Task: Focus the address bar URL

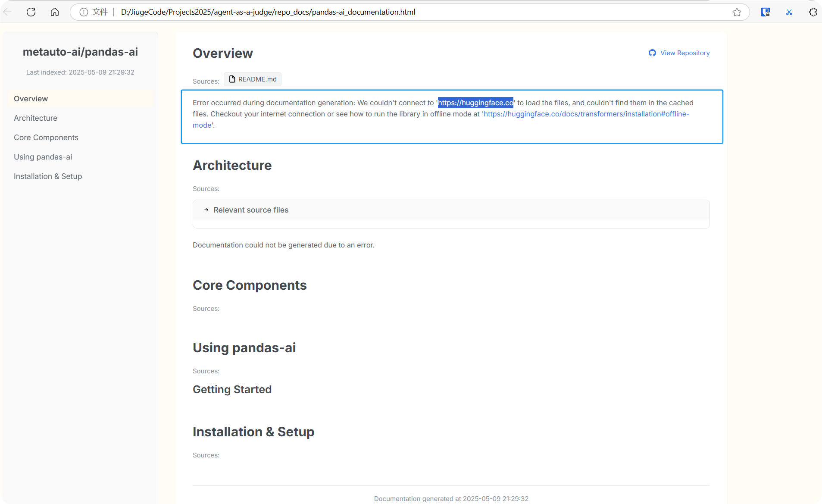Action: pyautogui.click(x=268, y=12)
